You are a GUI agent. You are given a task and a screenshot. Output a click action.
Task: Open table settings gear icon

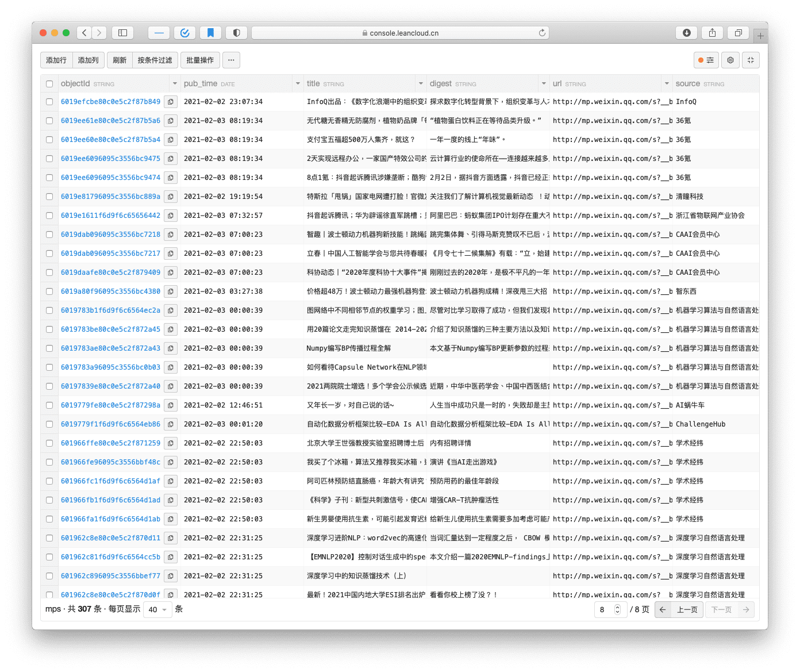tap(730, 60)
